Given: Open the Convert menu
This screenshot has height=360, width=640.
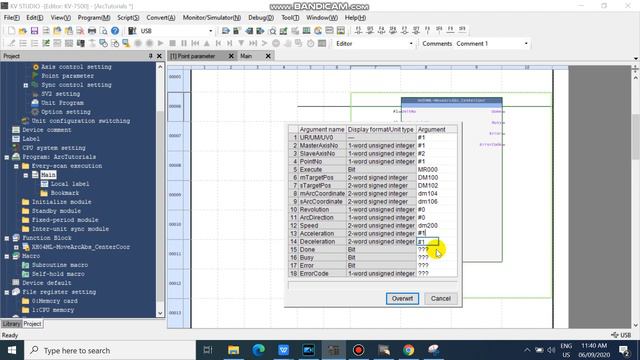Looking at the screenshot, I should point(161,18).
